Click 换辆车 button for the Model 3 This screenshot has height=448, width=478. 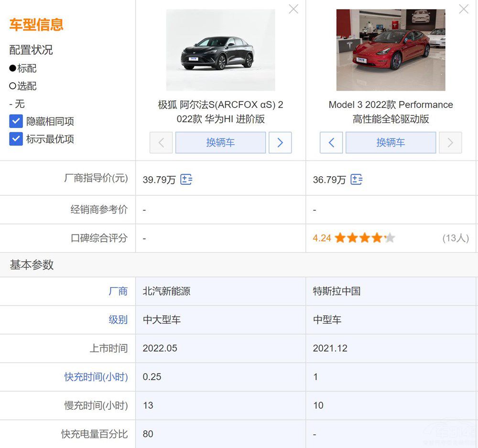(391, 143)
